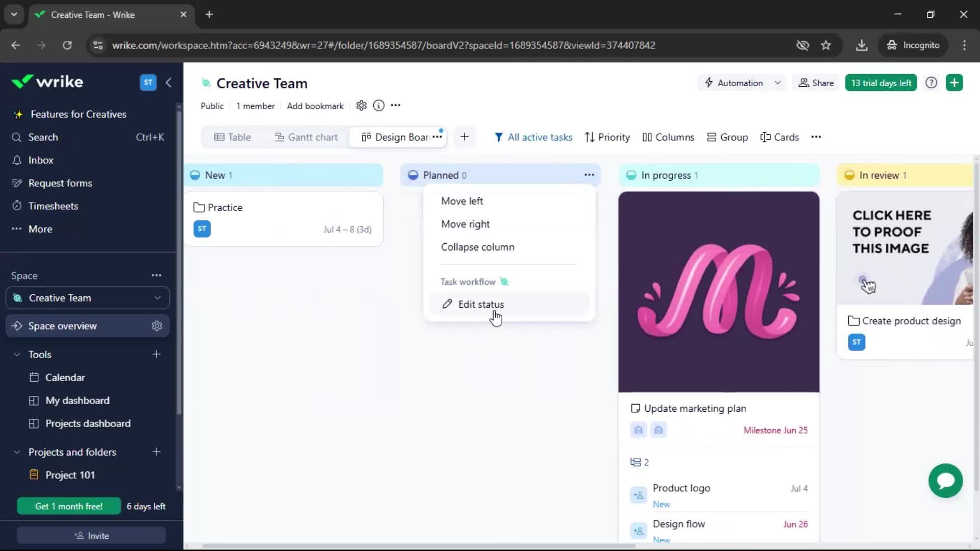Open the Inbox bell item
Viewport: 980px width, 551px height.
click(41, 160)
